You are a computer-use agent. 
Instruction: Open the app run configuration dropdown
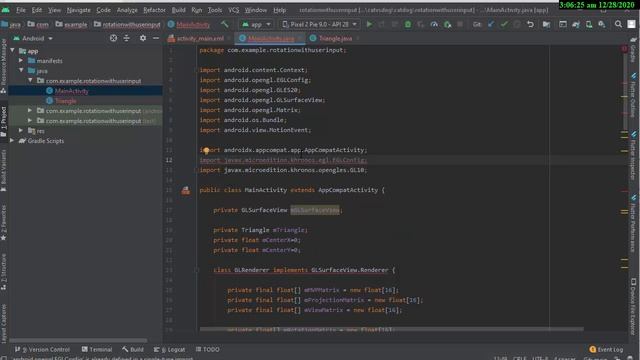point(256,24)
